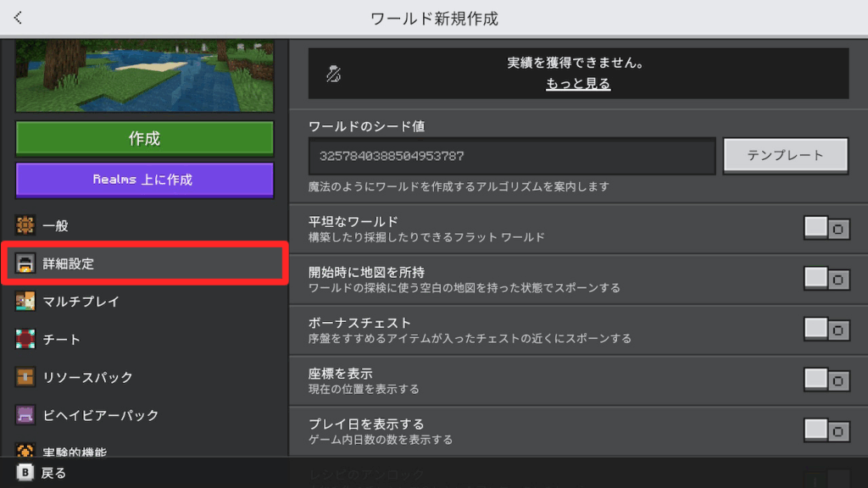The image size is (868, 488).
Task: Enable the 平坦なワールド toggle
Action: tap(826, 229)
